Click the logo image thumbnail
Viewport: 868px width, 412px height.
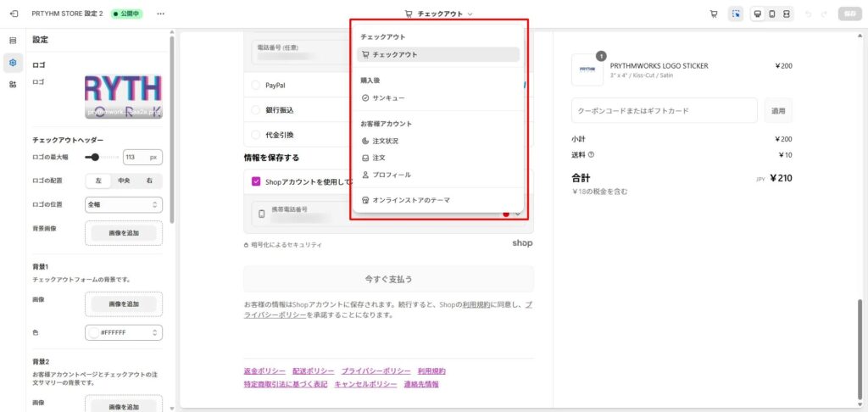(x=124, y=97)
